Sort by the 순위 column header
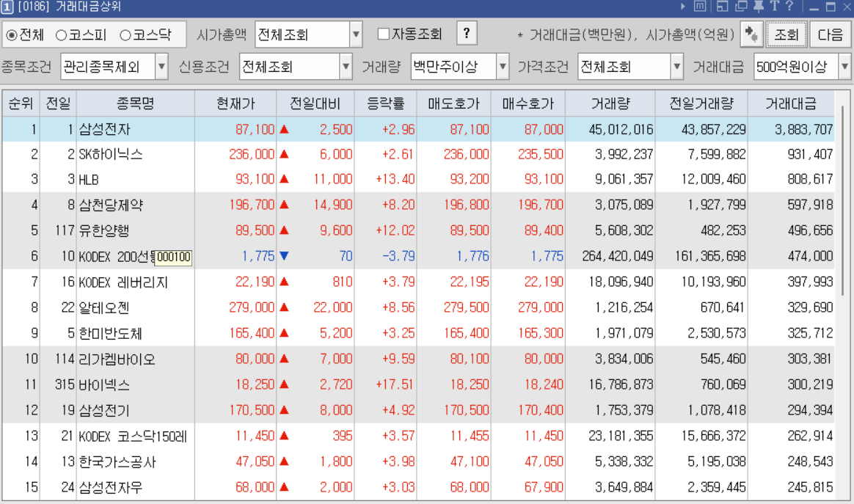 click(21, 103)
